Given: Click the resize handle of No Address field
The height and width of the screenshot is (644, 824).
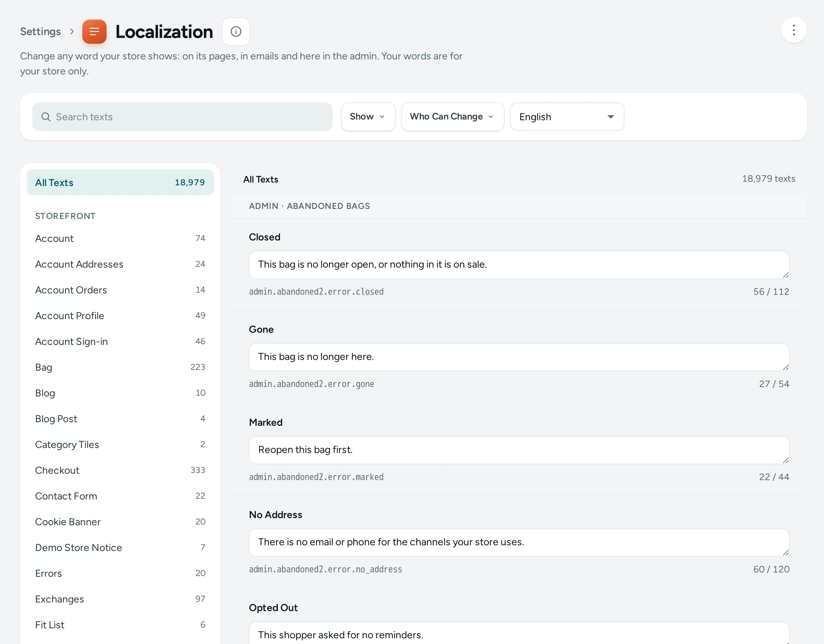Looking at the screenshot, I should 785,553.
